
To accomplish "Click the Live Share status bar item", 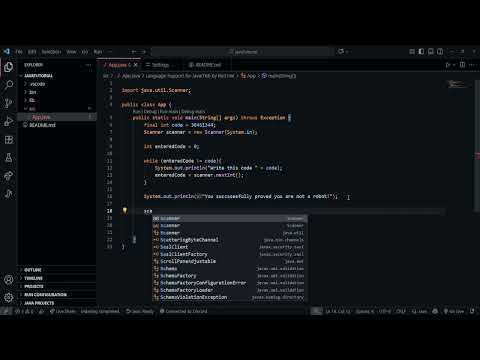I will click(x=62, y=311).
